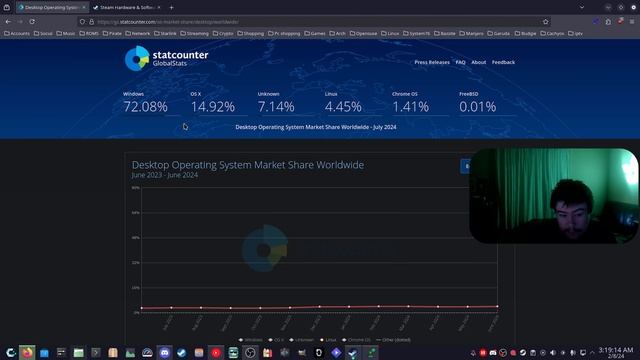Screen dimensions: 640x360
Task: Click the Windows 72.08% statistic
Action: click(145, 102)
